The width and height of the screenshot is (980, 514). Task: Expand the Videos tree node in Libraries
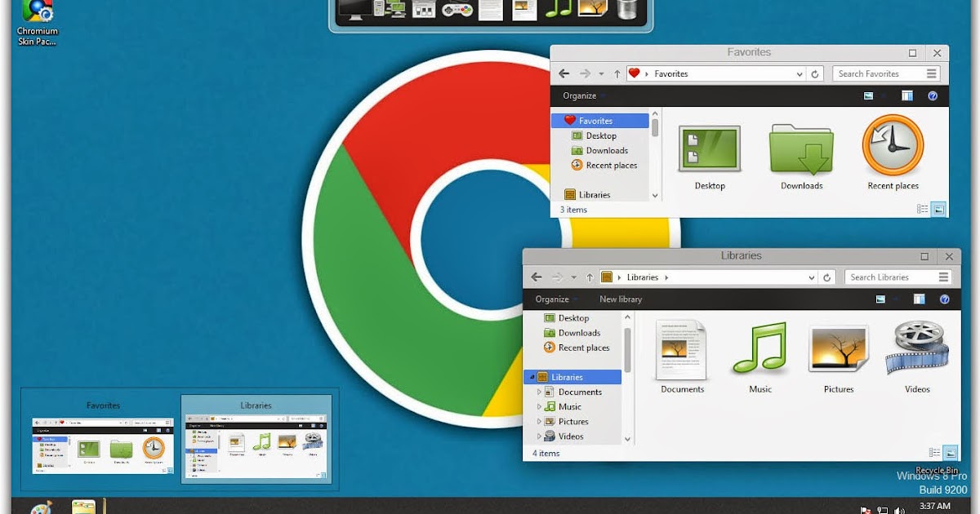tap(539, 436)
